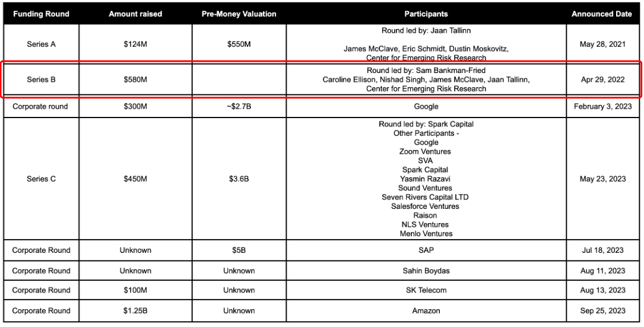
Task: Click the "Pre-Money Valuation" column header
Action: coord(239,14)
